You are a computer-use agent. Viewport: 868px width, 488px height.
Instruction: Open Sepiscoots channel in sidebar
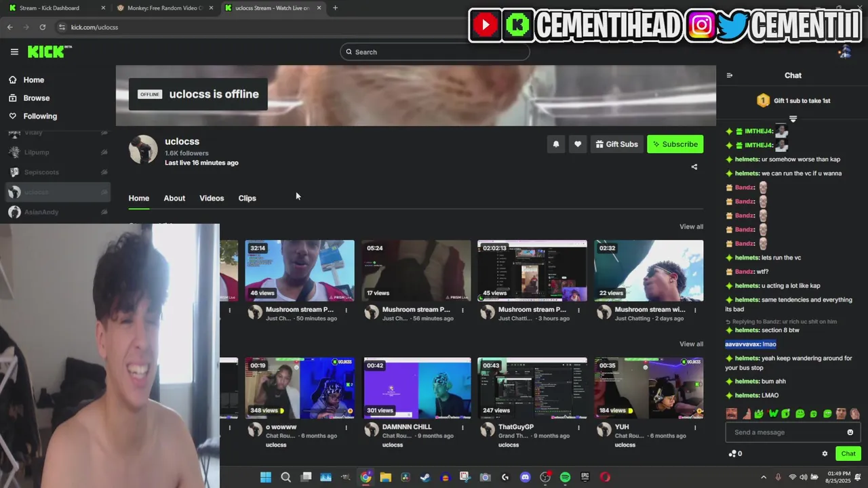(x=57, y=172)
